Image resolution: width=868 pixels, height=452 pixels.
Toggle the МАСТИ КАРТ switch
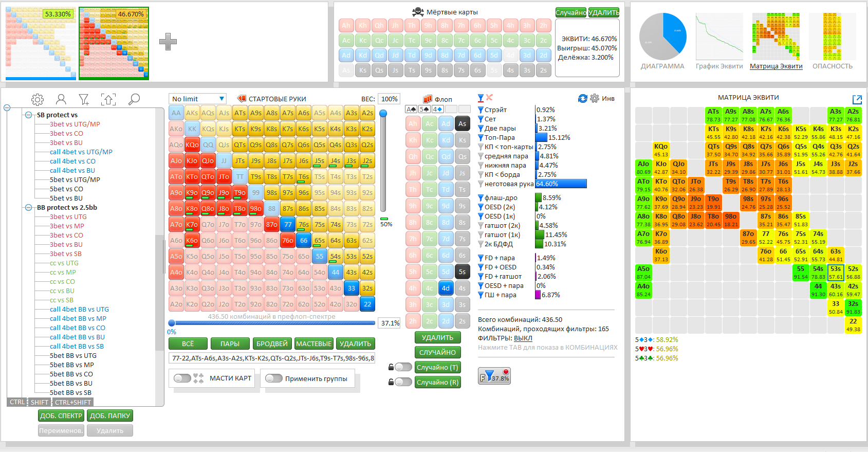pyautogui.click(x=182, y=378)
